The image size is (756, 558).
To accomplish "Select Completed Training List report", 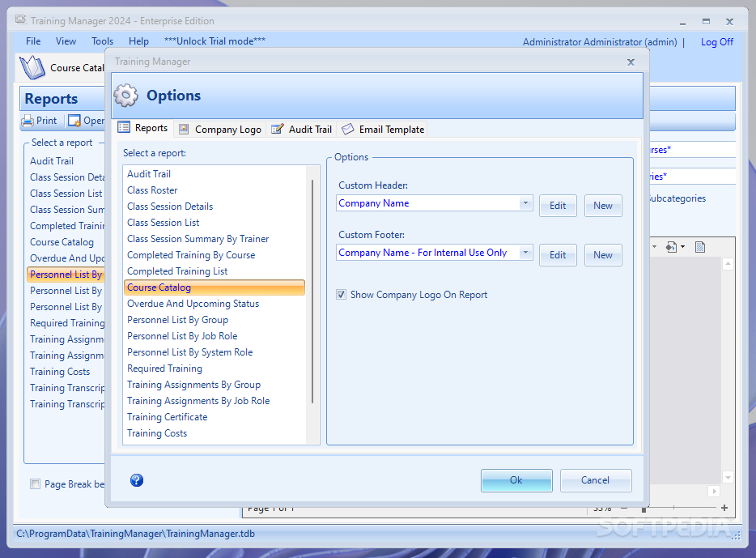I will 214,271.
